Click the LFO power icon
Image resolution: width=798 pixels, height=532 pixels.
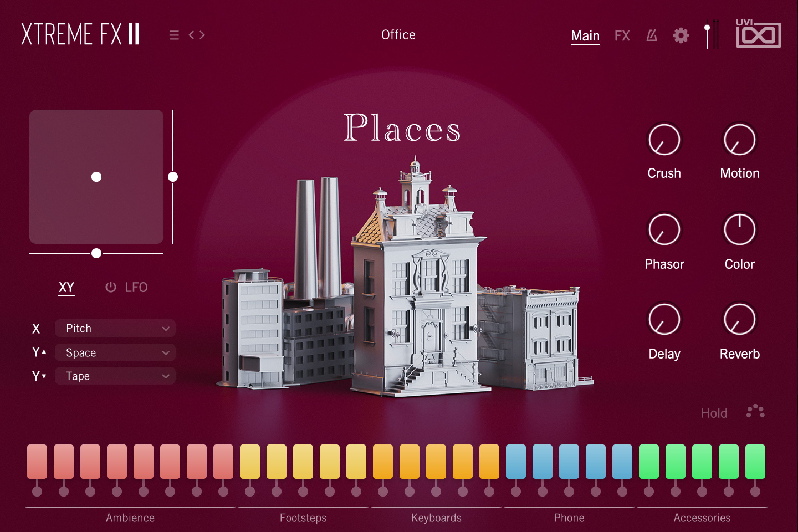tap(111, 287)
